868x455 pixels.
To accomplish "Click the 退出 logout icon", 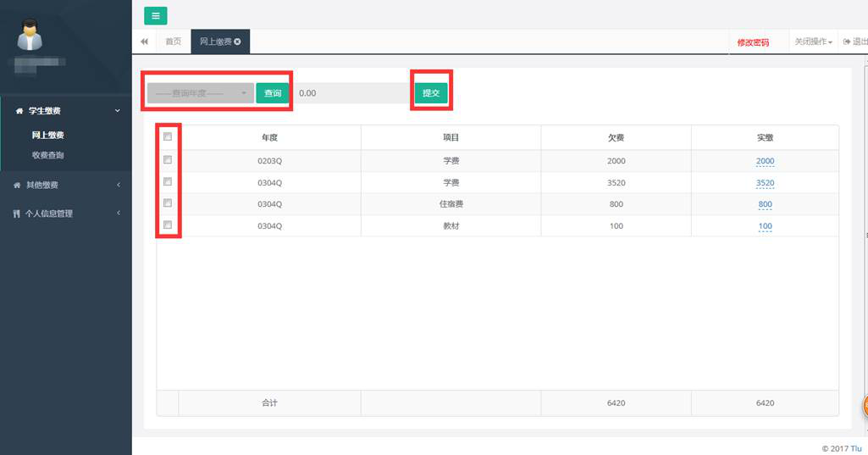I will [846, 42].
